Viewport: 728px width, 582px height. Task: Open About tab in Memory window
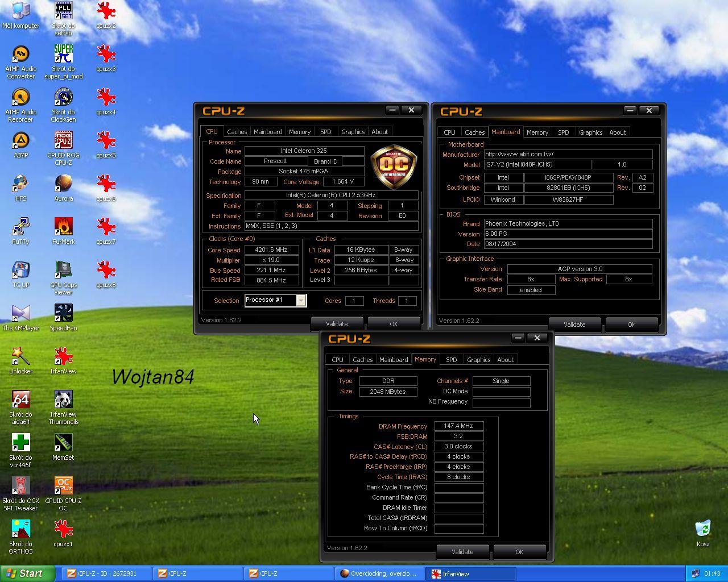pos(506,360)
